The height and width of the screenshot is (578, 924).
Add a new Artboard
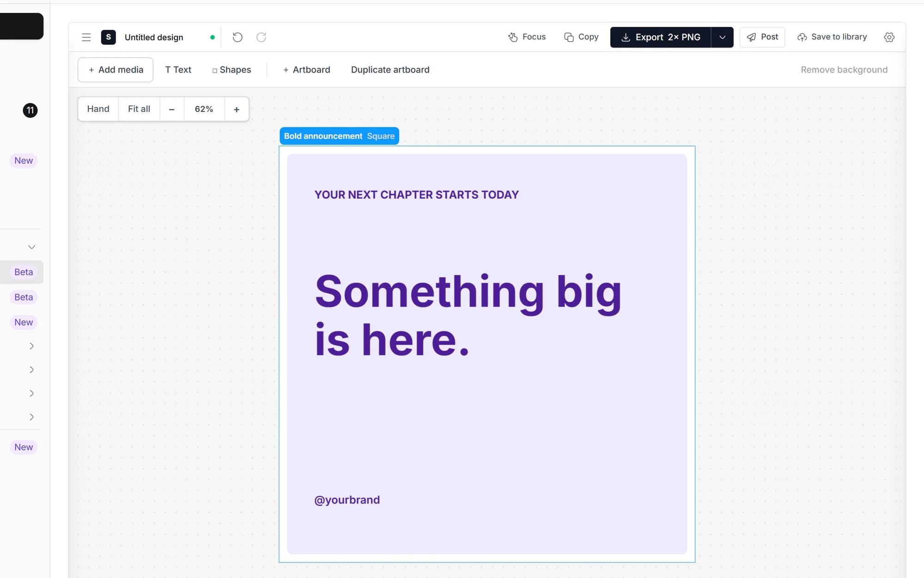click(x=307, y=70)
